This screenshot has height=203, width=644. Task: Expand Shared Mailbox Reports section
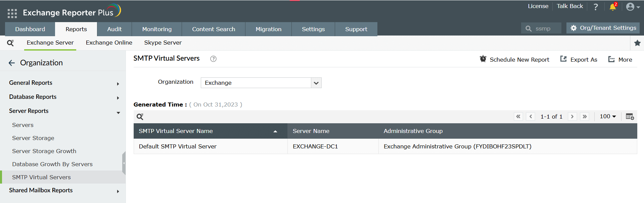point(63,190)
